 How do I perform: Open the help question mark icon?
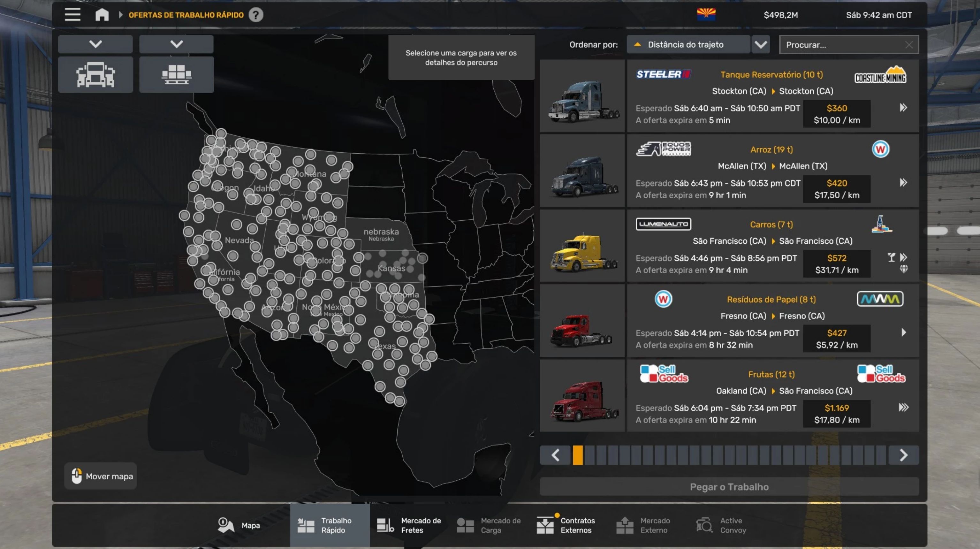pos(256,15)
